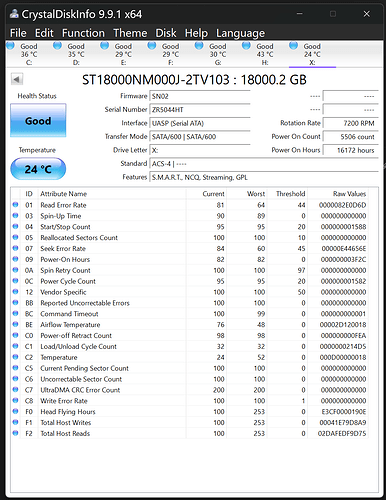Screen dimensions: 386x500
Task: Click status dot for Power-off Retract Count
Action: (x=15, y=335)
